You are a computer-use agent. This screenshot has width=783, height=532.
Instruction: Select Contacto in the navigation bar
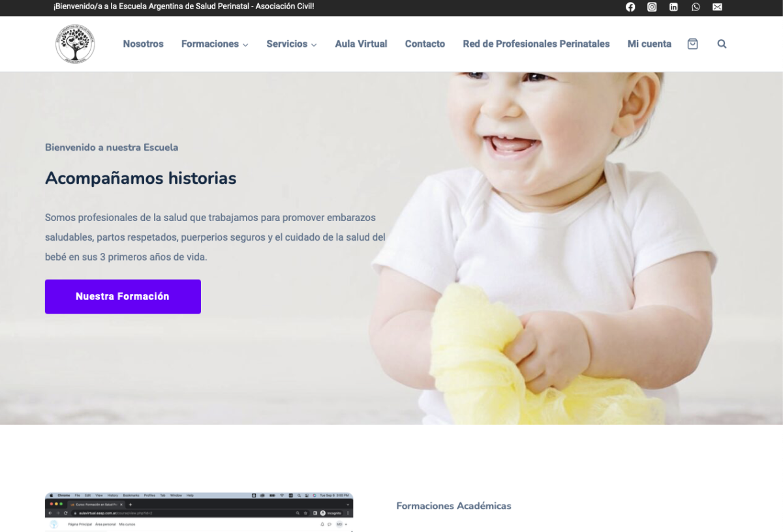[425, 44]
